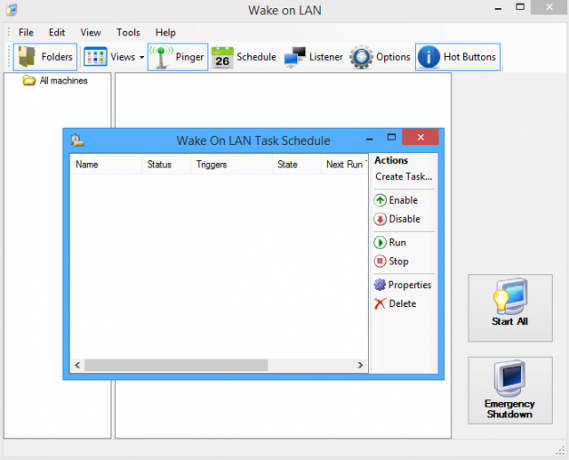This screenshot has width=569, height=460.
Task: Click the Create Task link
Action: click(x=404, y=177)
